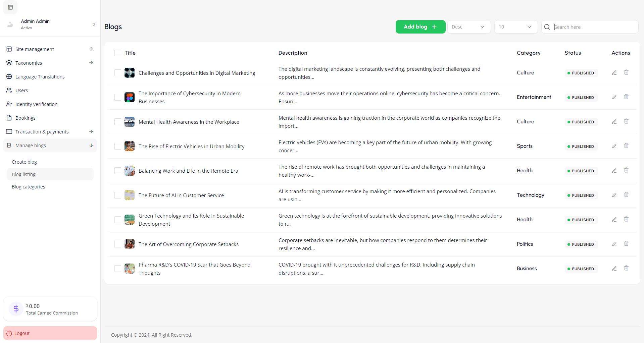Click pencil icon for Balancing Work and Life blog
This screenshot has width=644, height=343.
pos(614,171)
